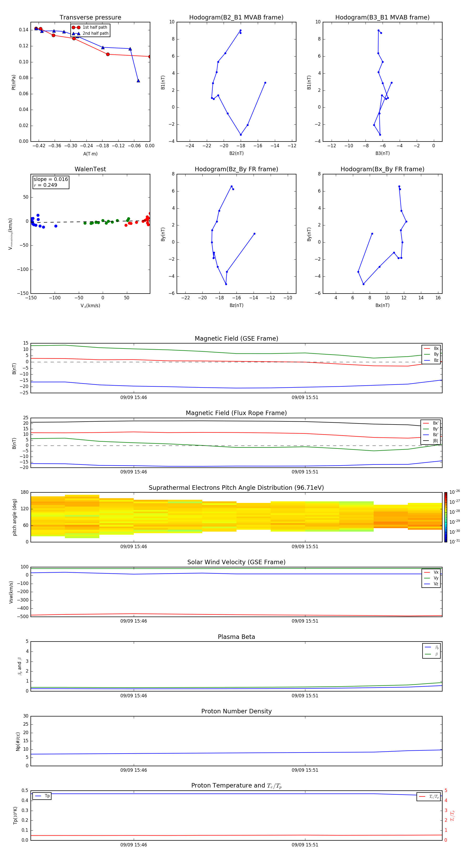This screenshot has width=473, height=868.
Task: Click the 'Hodogram(B3_B1 MVAB frame)' title
Action: coord(382,18)
